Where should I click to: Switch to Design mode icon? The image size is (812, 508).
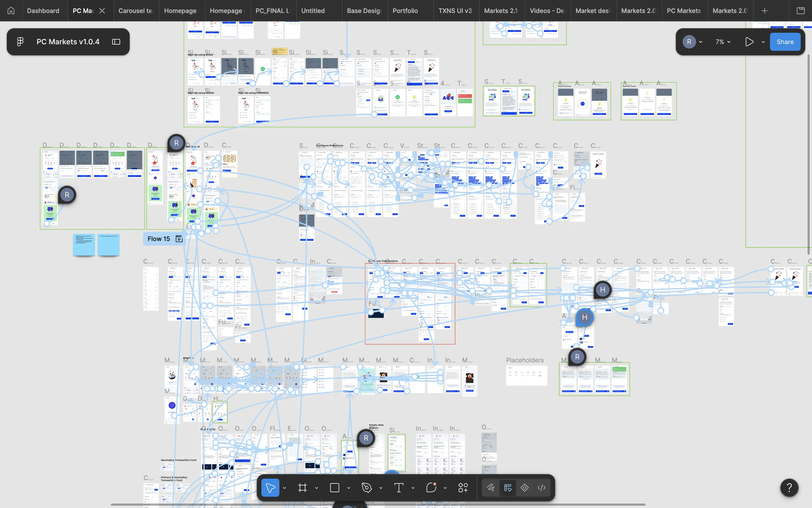[x=508, y=487]
